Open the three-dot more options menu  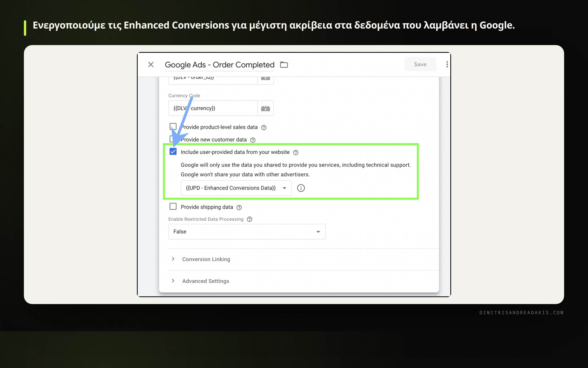[447, 64]
